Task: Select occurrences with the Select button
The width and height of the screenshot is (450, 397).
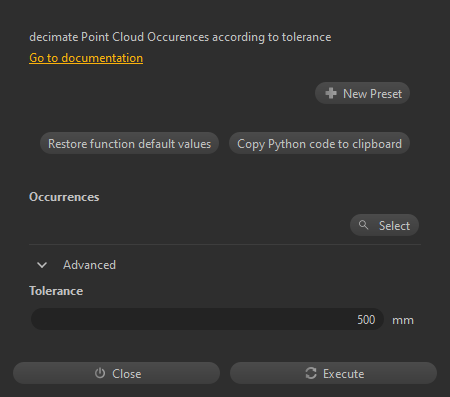Action: point(384,225)
